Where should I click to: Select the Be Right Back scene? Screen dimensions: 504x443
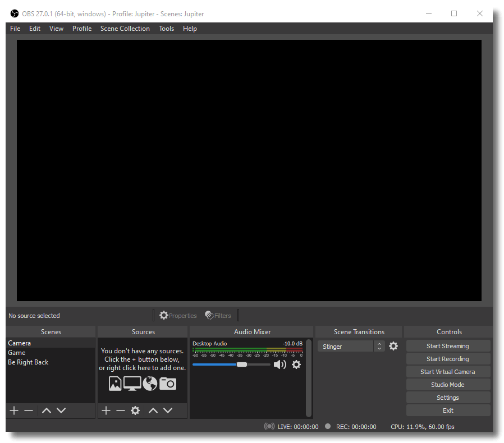51,362
